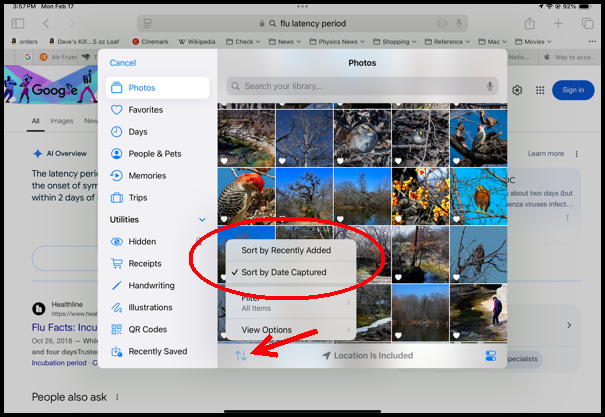Open Receipts cart icon item
The width and height of the screenshot is (605, 417).
[157, 264]
